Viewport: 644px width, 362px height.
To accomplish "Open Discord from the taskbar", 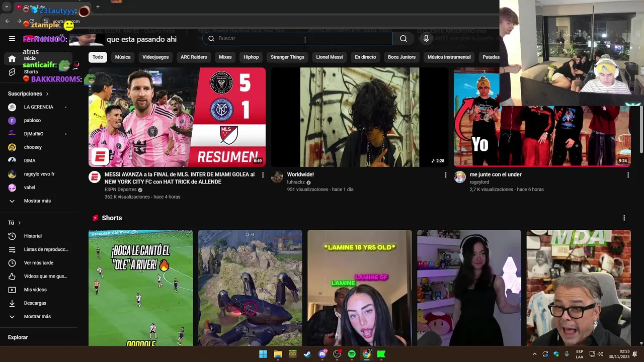I will tap(323, 354).
